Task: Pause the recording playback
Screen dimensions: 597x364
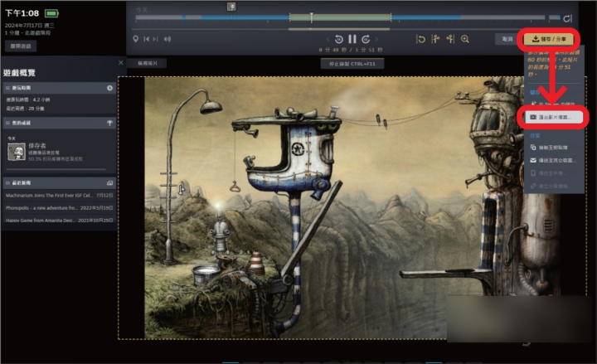Action: click(352, 39)
